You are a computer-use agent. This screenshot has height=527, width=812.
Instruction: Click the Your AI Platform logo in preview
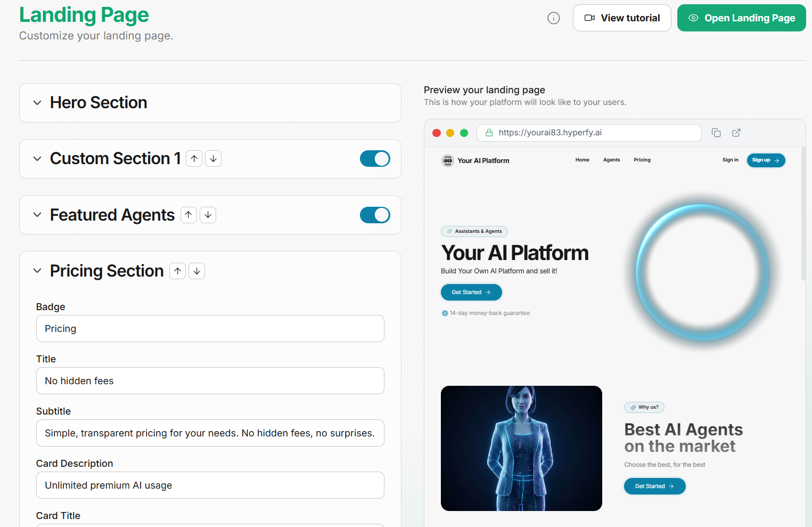[448, 160]
